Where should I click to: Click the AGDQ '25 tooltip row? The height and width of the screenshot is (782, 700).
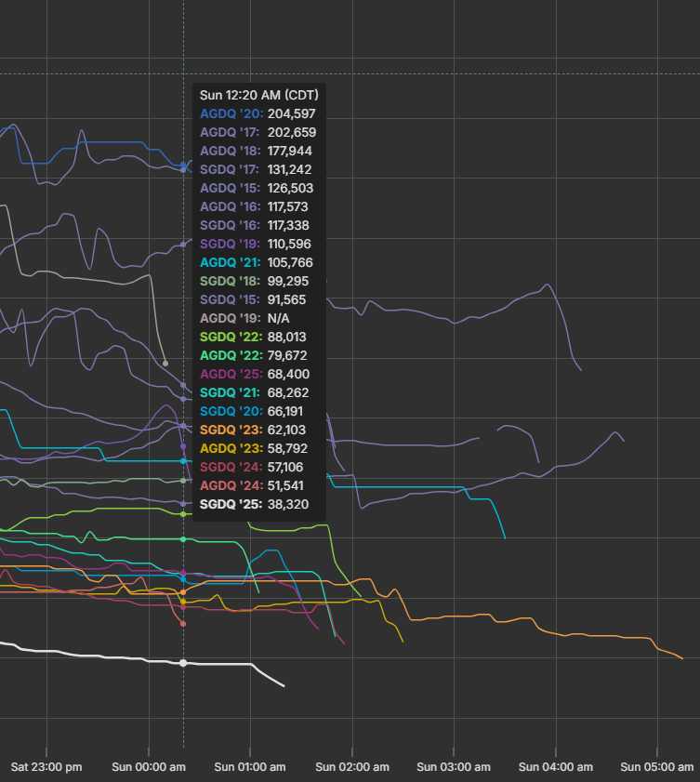tap(255, 374)
